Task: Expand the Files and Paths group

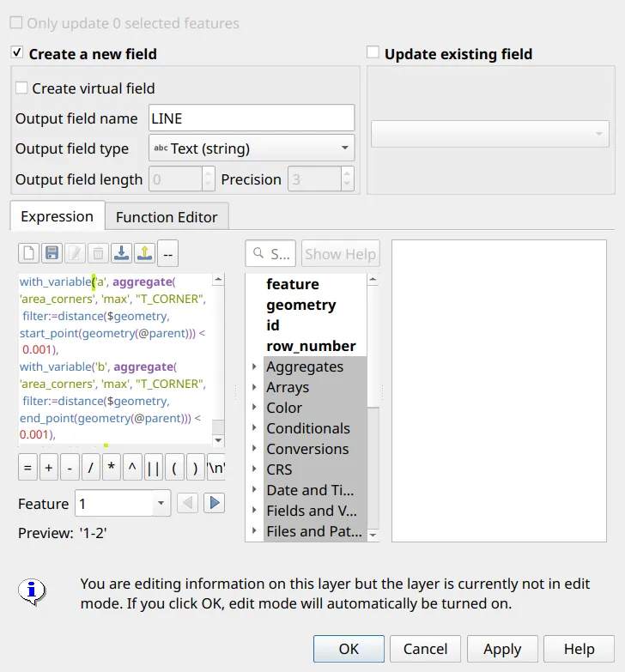Action: (x=254, y=531)
